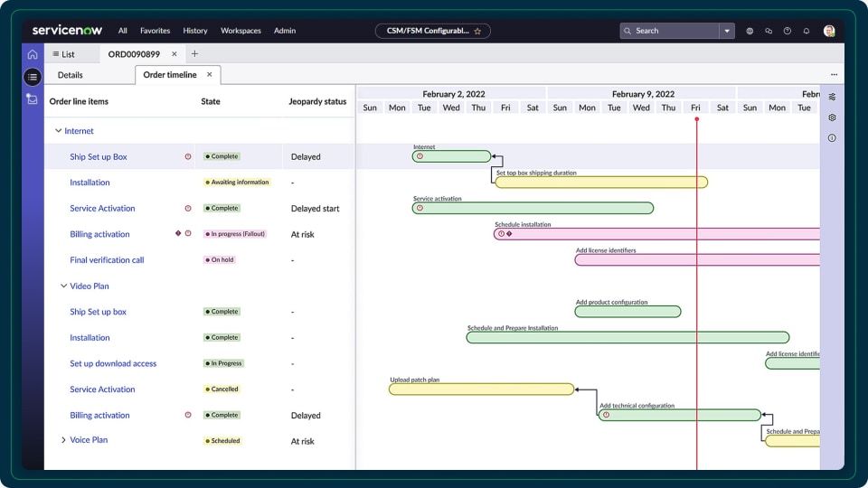Star the CSM/FSM Configurable page as favorite
This screenshot has width=868, height=488.
point(477,31)
